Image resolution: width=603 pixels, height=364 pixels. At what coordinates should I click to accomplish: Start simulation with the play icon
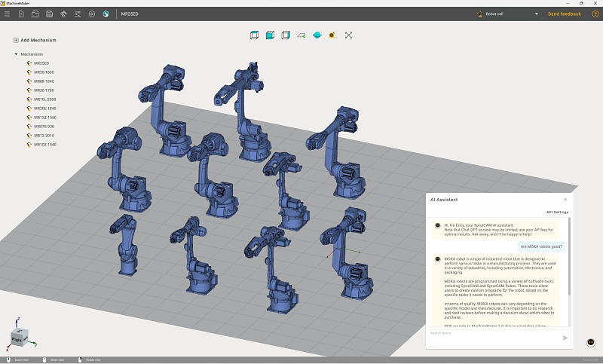(91, 14)
